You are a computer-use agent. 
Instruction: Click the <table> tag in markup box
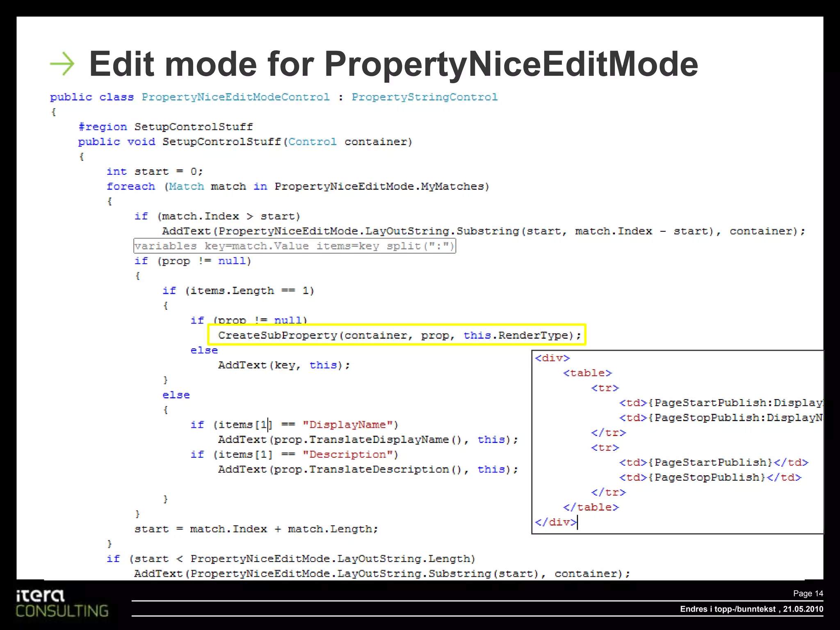[587, 373]
